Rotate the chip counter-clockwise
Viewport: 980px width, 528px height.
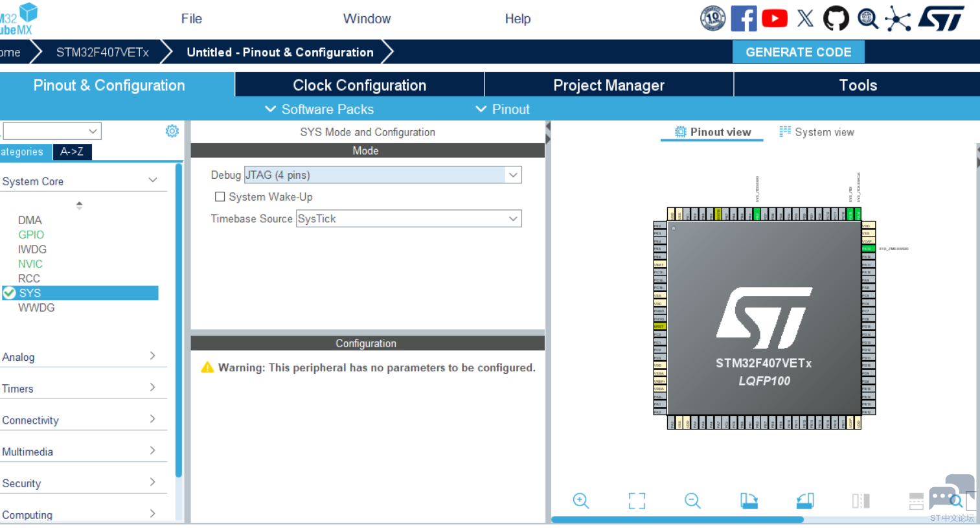pyautogui.click(x=804, y=501)
